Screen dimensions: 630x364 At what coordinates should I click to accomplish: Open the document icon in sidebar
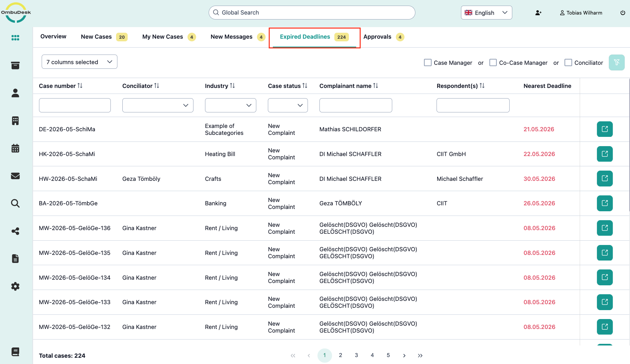(x=15, y=259)
